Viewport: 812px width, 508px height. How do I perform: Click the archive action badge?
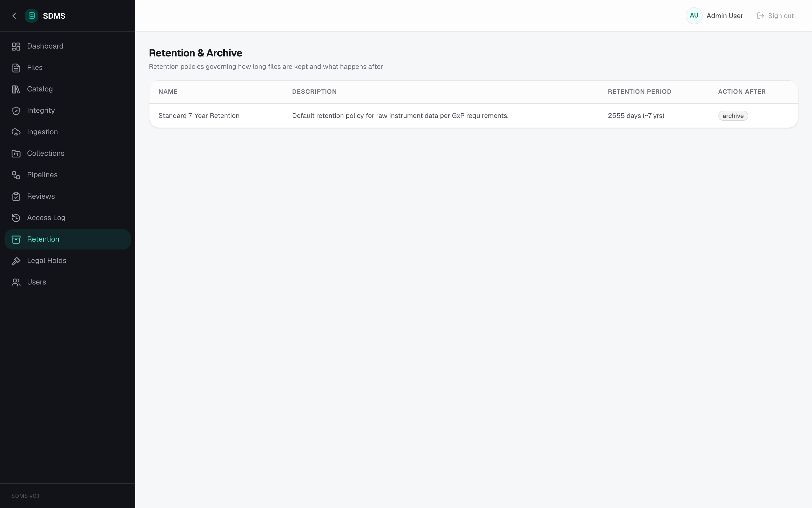[733, 116]
